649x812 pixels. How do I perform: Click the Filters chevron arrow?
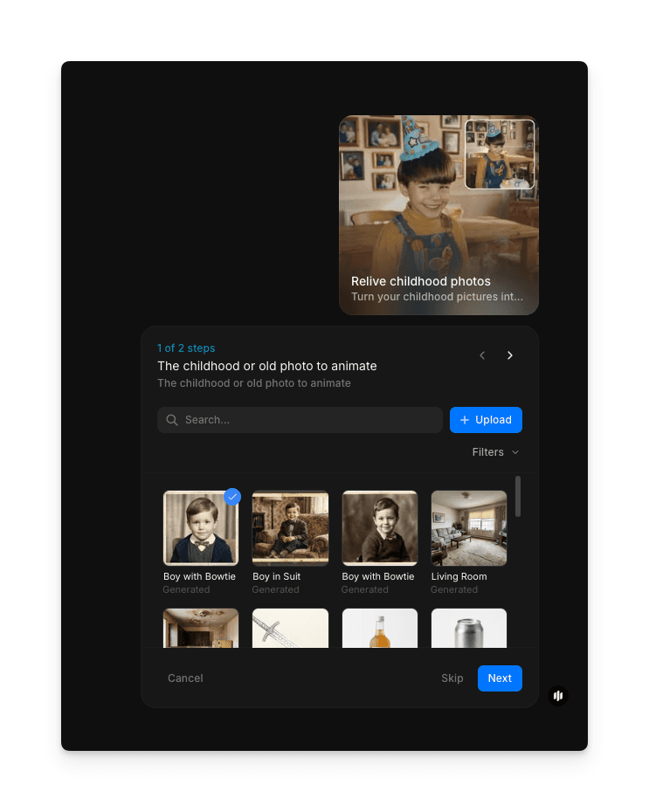[x=515, y=452]
